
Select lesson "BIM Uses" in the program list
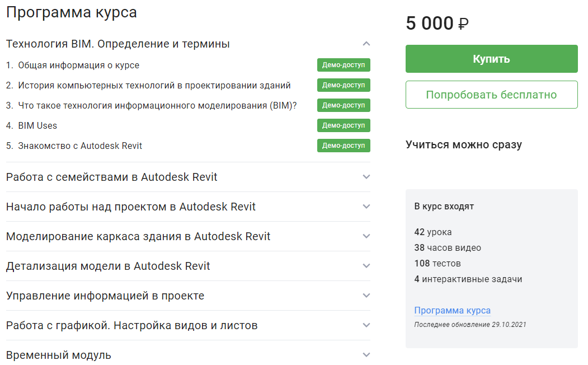tap(39, 125)
